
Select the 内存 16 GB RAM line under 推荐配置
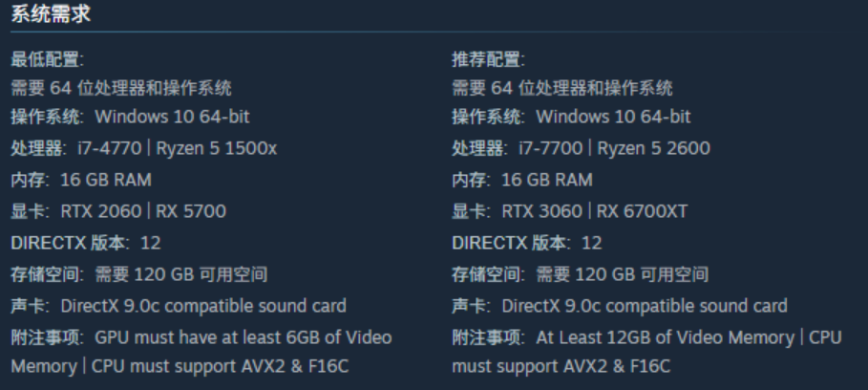(521, 180)
